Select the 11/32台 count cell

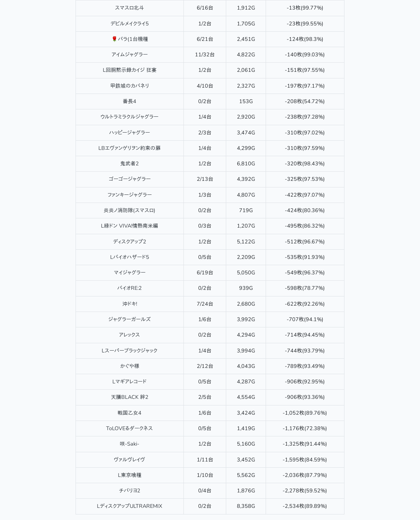coord(205,55)
